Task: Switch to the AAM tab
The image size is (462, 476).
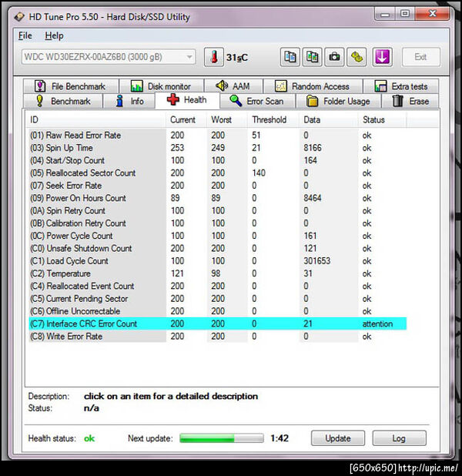Action: [233, 86]
